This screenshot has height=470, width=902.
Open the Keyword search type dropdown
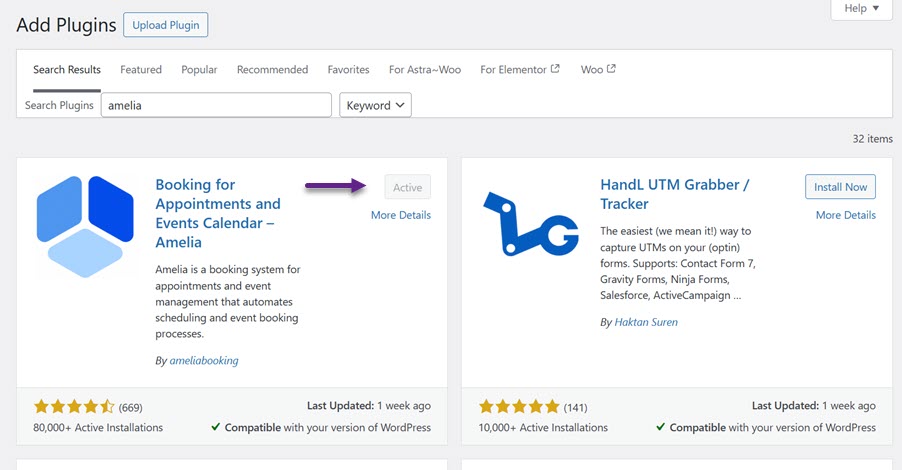375,105
